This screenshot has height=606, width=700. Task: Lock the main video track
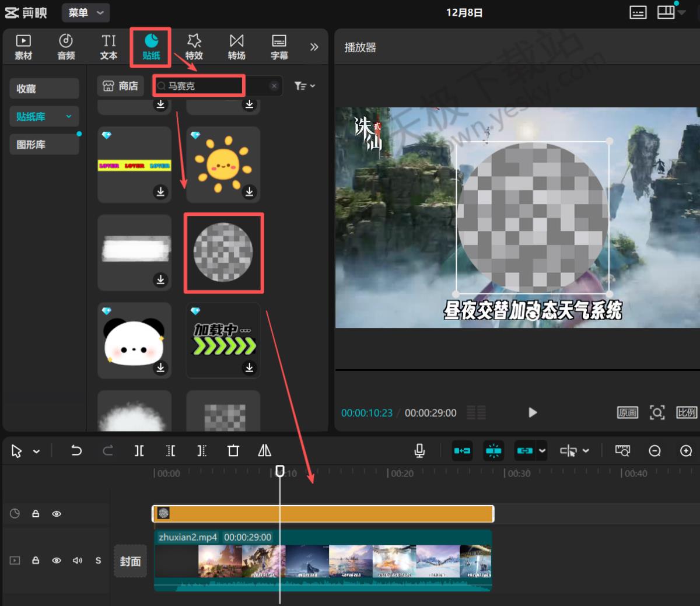[x=36, y=561]
